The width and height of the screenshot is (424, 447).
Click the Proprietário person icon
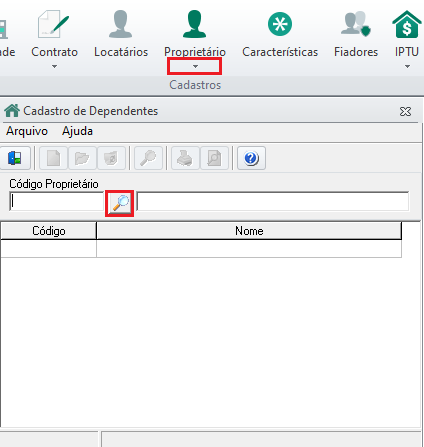click(195, 24)
